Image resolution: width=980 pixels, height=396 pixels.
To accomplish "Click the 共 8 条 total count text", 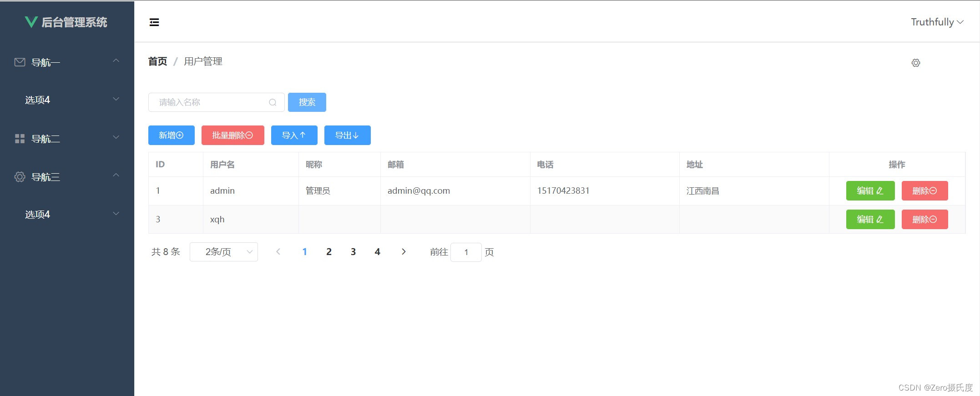I will point(166,252).
